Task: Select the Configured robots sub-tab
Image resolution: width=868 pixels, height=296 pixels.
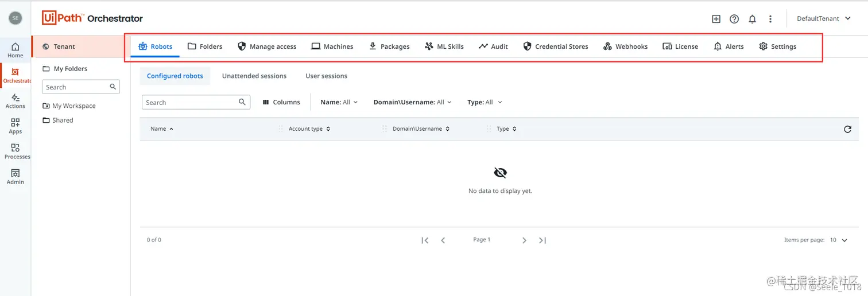Action: coord(175,76)
